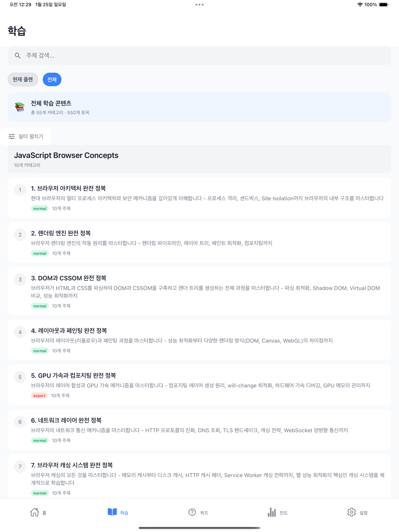Viewport: 399px width, 532px height.
Task: Select the 전체 filter chip
Action: [x=52, y=79]
